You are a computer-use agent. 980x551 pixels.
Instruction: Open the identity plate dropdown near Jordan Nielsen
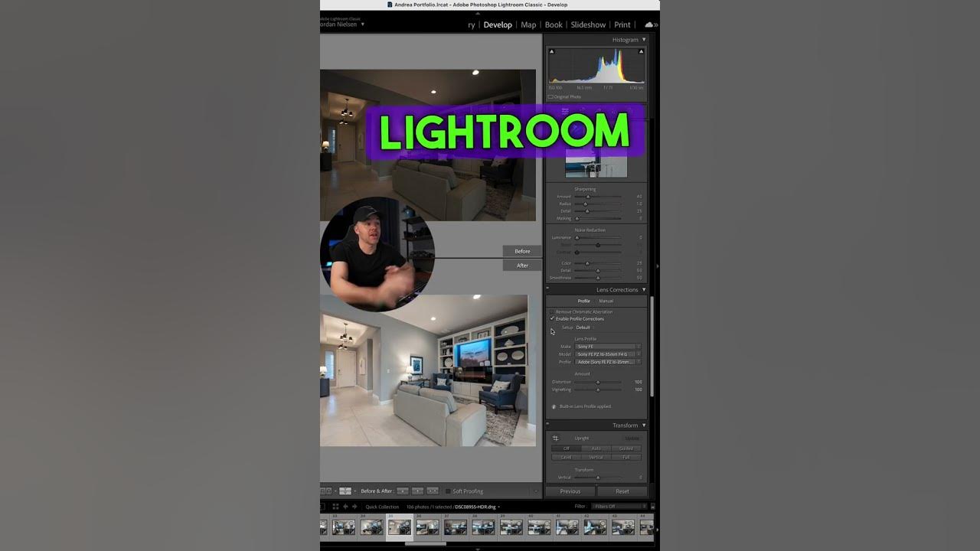[363, 24]
